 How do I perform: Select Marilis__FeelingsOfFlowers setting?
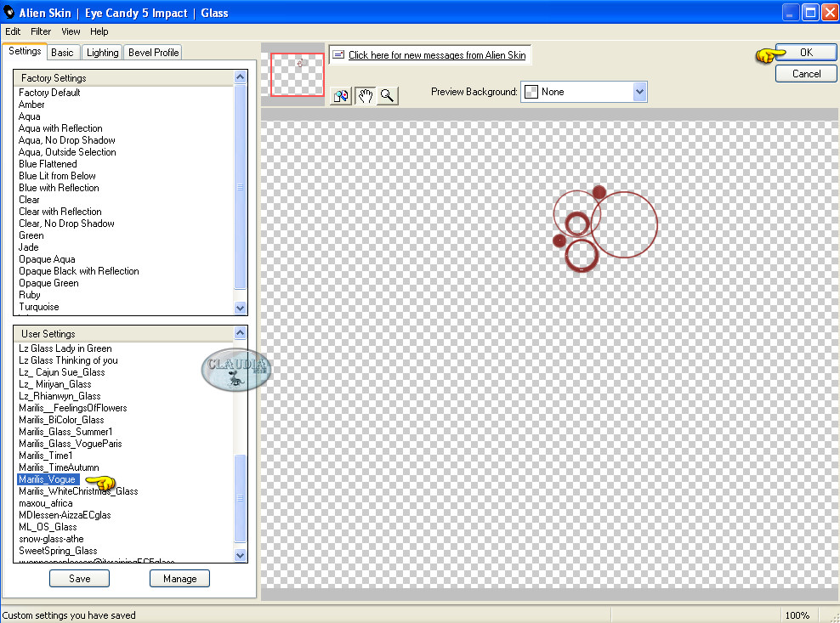tap(73, 408)
